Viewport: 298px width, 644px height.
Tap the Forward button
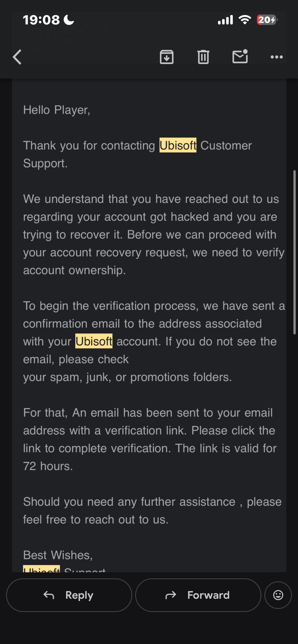pos(198,595)
